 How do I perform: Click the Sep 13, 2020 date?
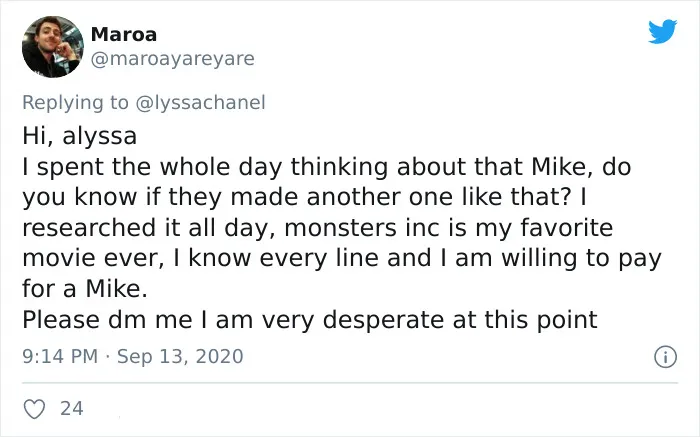pos(180,356)
